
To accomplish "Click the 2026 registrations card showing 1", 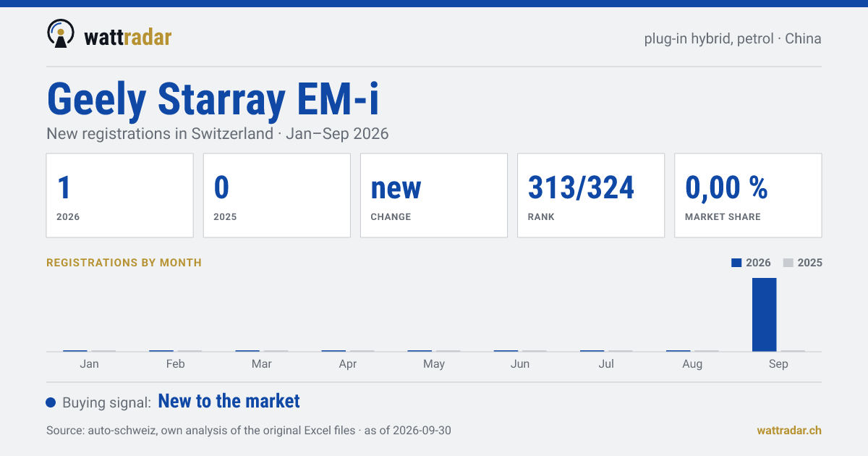I will point(120,195).
